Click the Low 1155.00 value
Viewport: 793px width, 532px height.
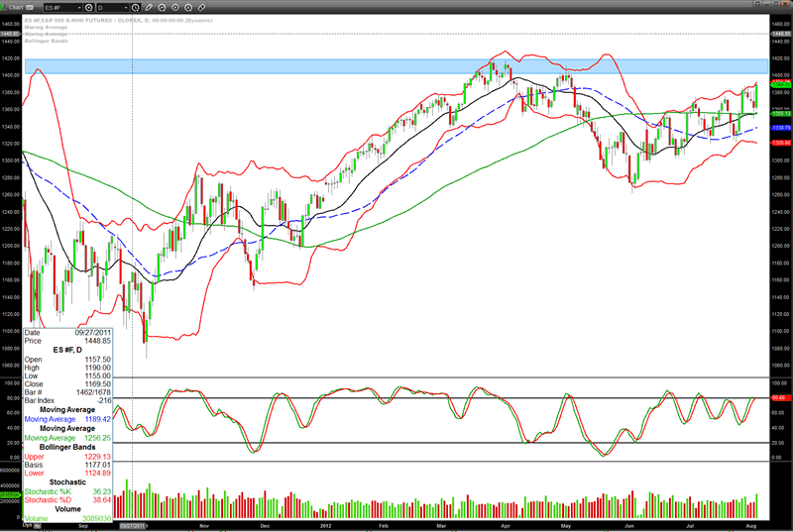pyautogui.click(x=97, y=375)
